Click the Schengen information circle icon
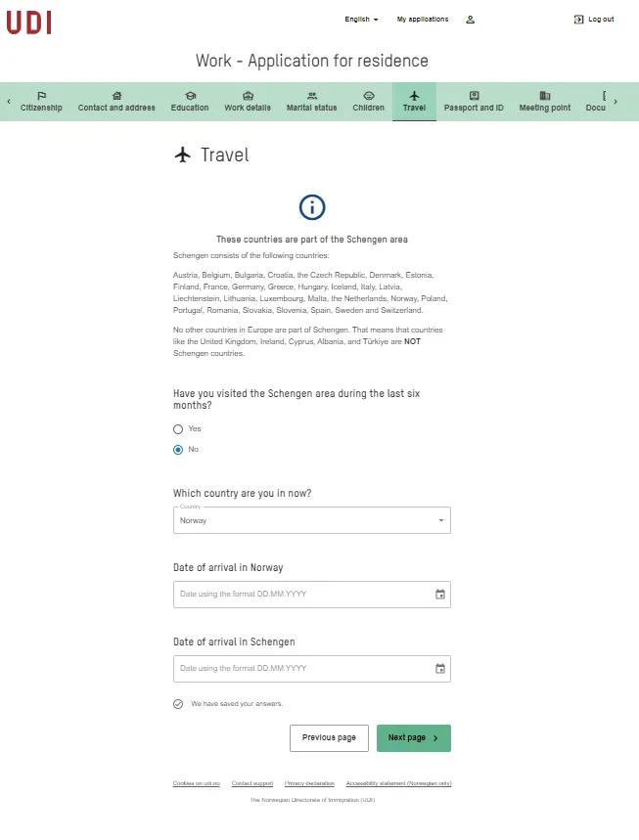This screenshot has height=840, width=639. click(312, 207)
